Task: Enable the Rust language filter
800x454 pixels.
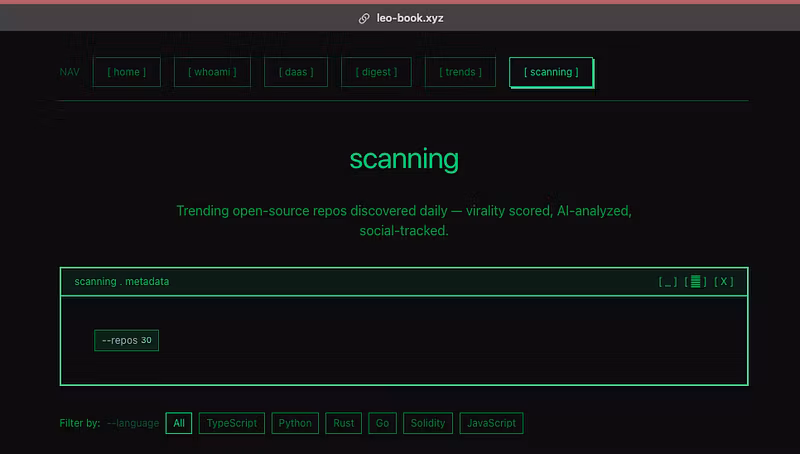Action: [x=343, y=423]
